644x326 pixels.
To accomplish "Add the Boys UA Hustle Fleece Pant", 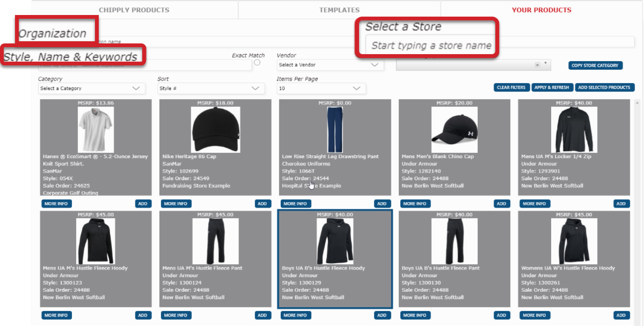I will pos(501,315).
